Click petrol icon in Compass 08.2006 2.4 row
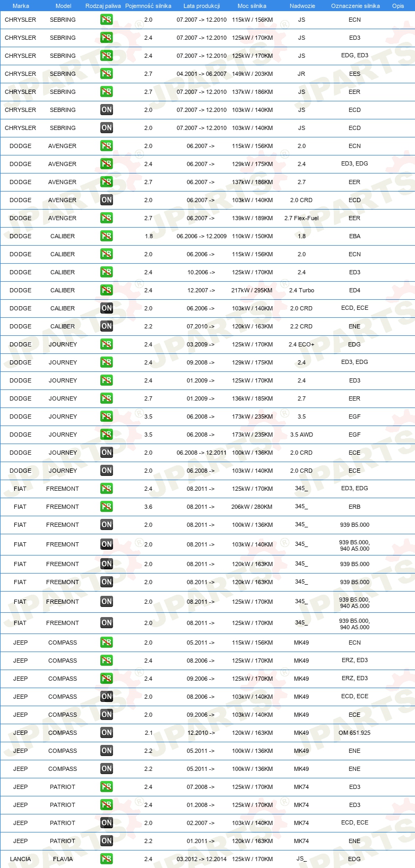The image size is (415, 868). pyautogui.click(x=107, y=661)
